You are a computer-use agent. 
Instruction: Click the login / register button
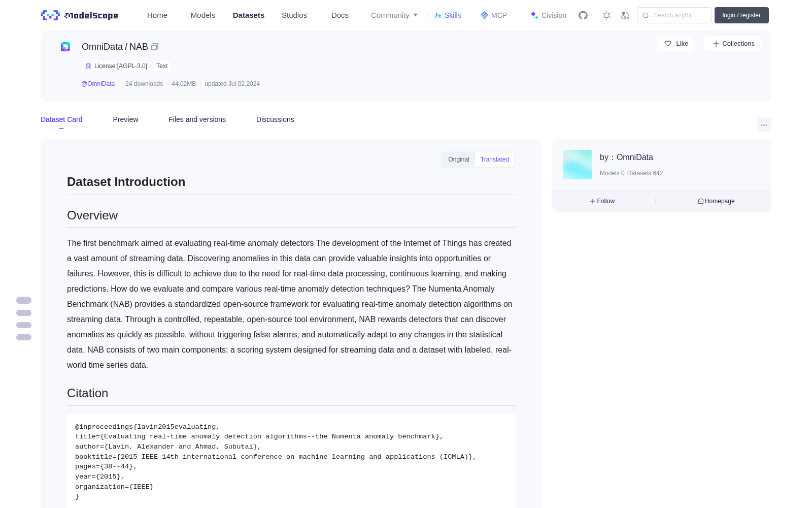pyautogui.click(x=741, y=15)
